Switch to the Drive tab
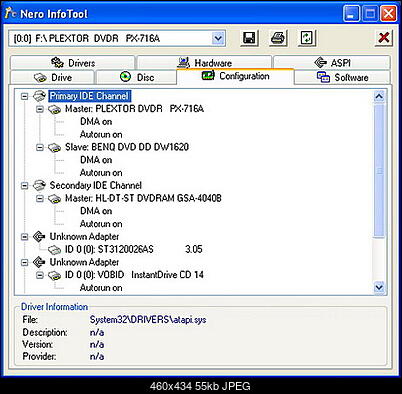Image resolution: width=402 pixels, height=394 pixels. [53, 77]
